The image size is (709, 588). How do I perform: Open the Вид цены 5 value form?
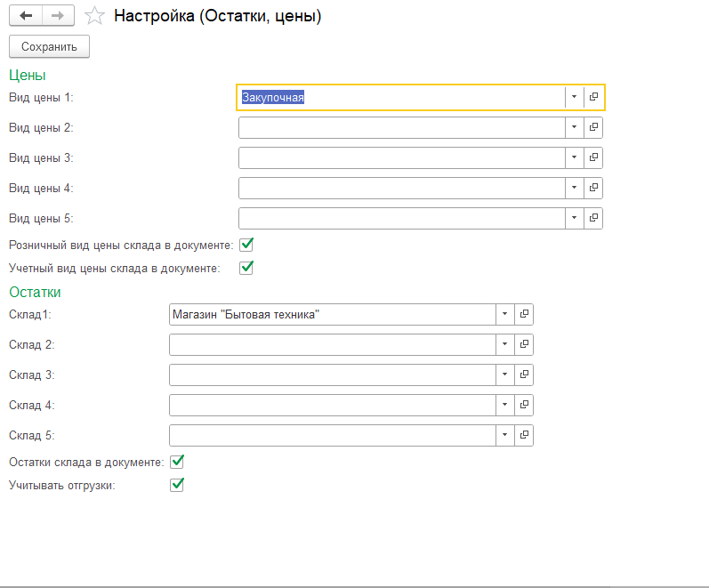[x=593, y=218]
